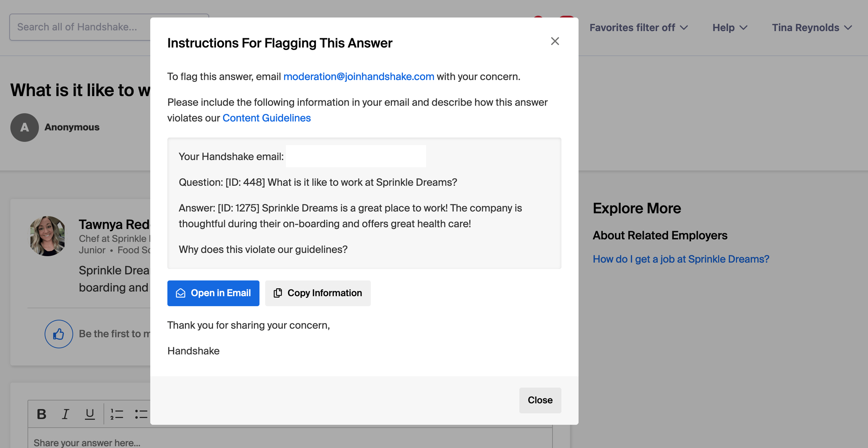Toggle bold text formatting
The image size is (868, 448).
click(x=41, y=414)
